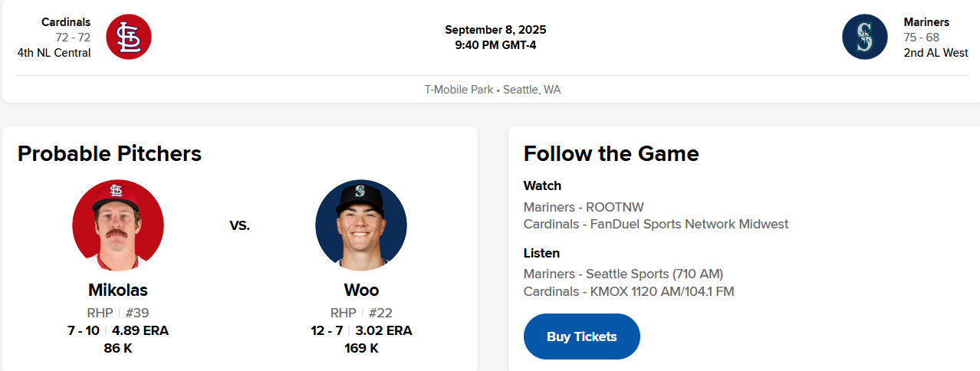Viewport: 980px width, 371px height.
Task: Click the Follow the Game heading
Action: pyautogui.click(x=611, y=153)
